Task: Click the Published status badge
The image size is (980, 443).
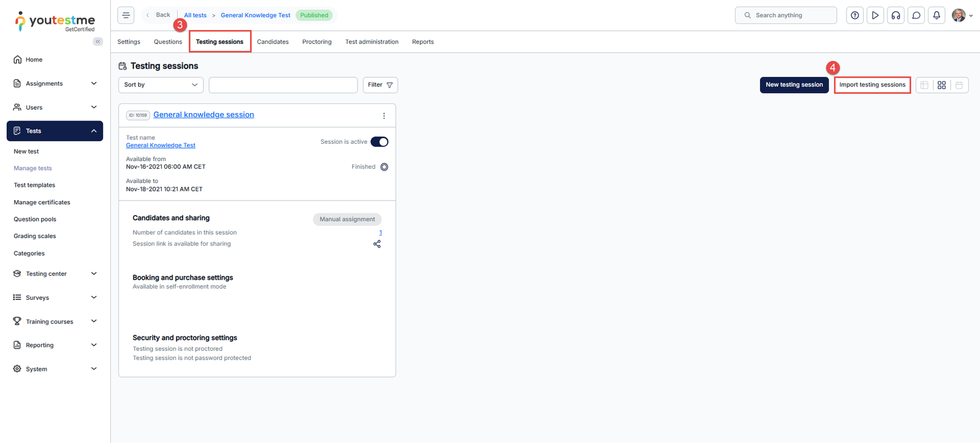Action: coord(314,15)
